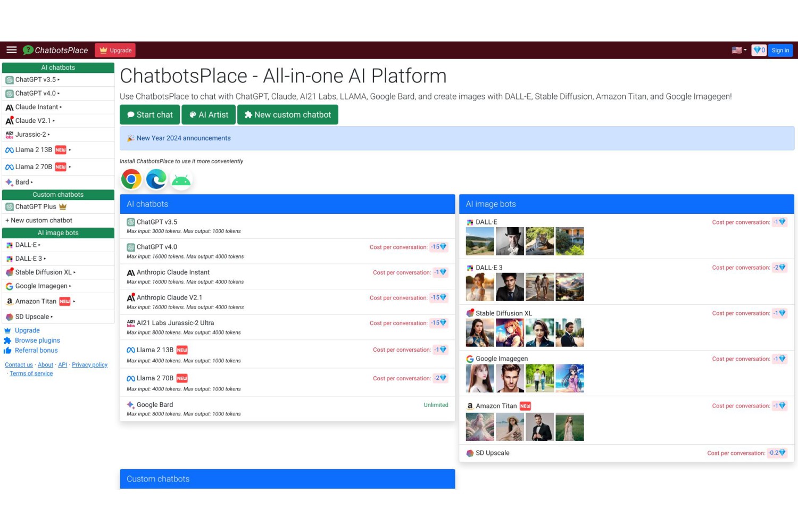This screenshot has height=532, width=798.
Task: Click the SD Upscale cost badge showing -0.2
Action: [777, 453]
